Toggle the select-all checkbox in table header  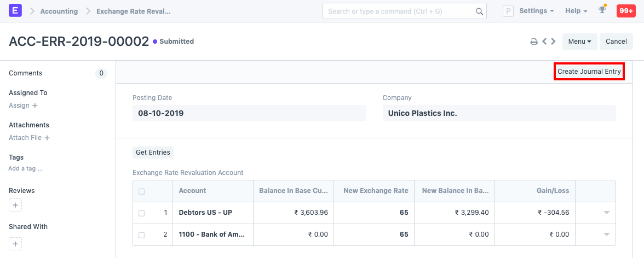(142, 191)
